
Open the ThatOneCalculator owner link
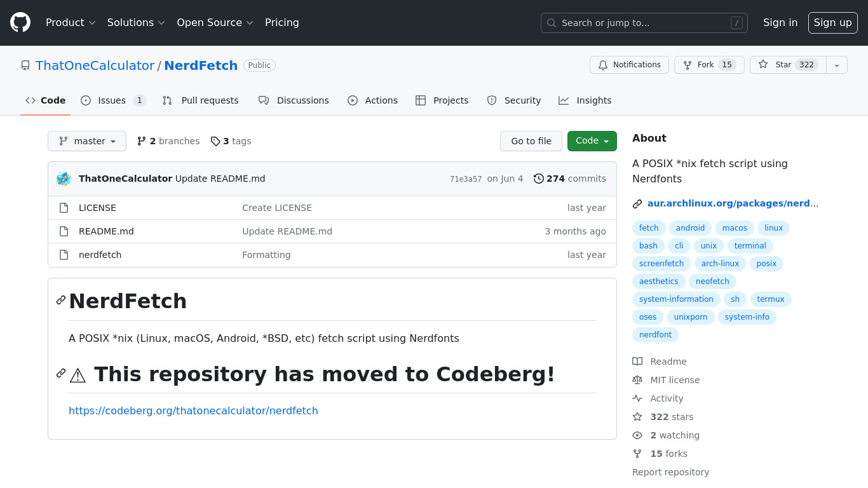(95, 65)
